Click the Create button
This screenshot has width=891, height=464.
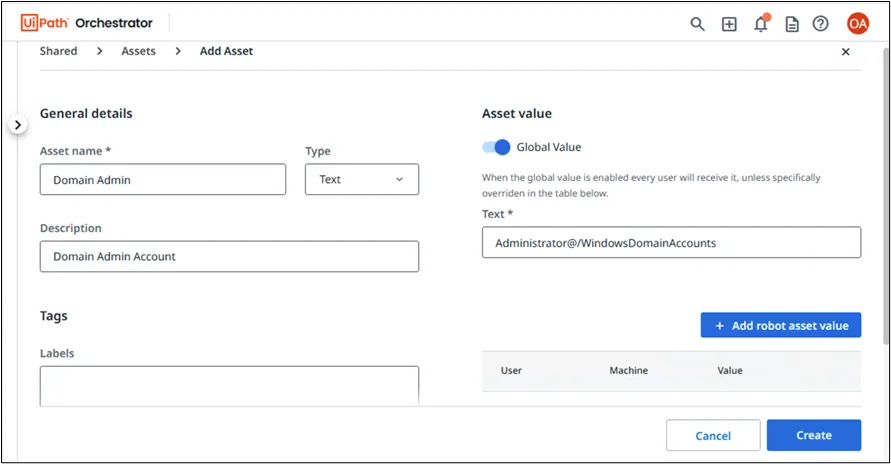814,435
